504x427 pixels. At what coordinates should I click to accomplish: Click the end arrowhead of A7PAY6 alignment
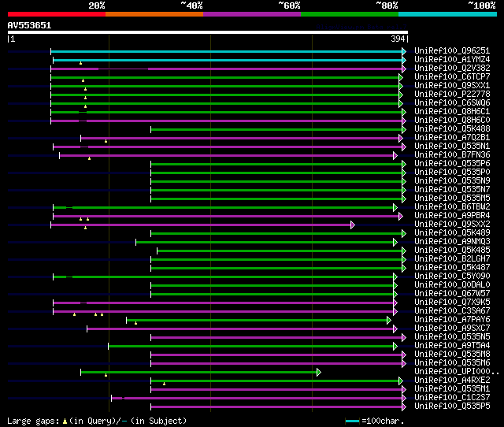[389, 321]
